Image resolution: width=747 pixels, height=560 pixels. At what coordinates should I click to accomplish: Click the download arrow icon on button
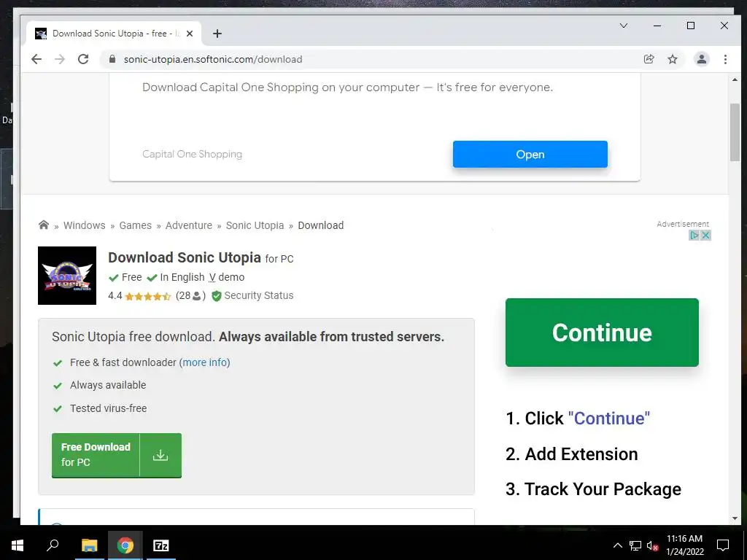160,455
